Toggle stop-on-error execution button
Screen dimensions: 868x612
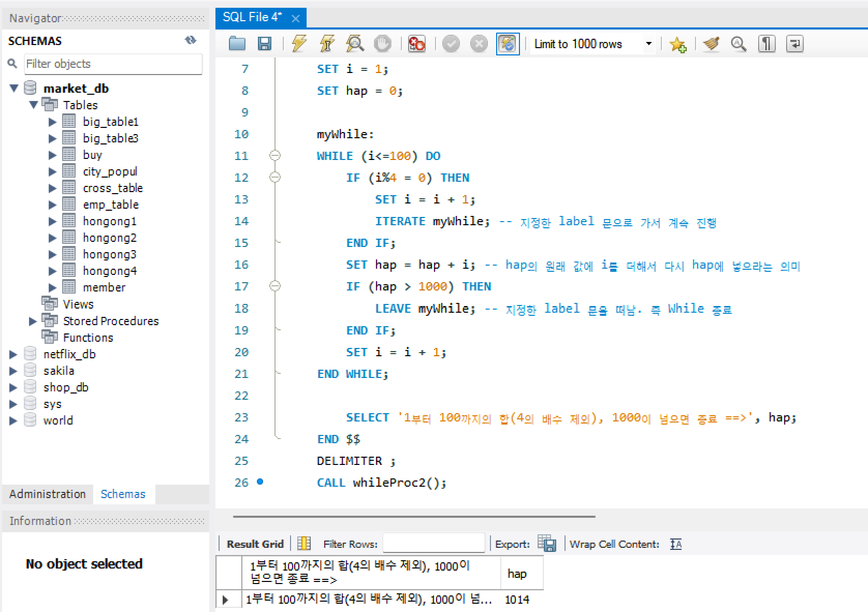pyautogui.click(x=416, y=44)
